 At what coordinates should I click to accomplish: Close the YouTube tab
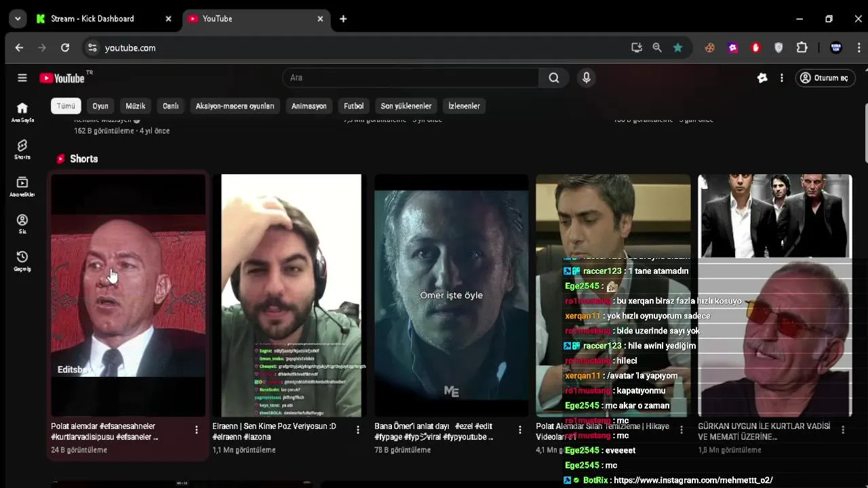coord(320,19)
